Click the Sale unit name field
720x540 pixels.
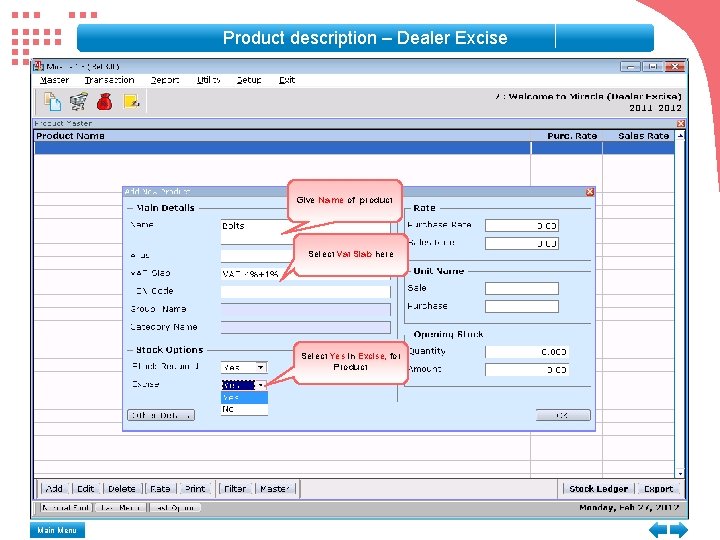pyautogui.click(x=522, y=288)
